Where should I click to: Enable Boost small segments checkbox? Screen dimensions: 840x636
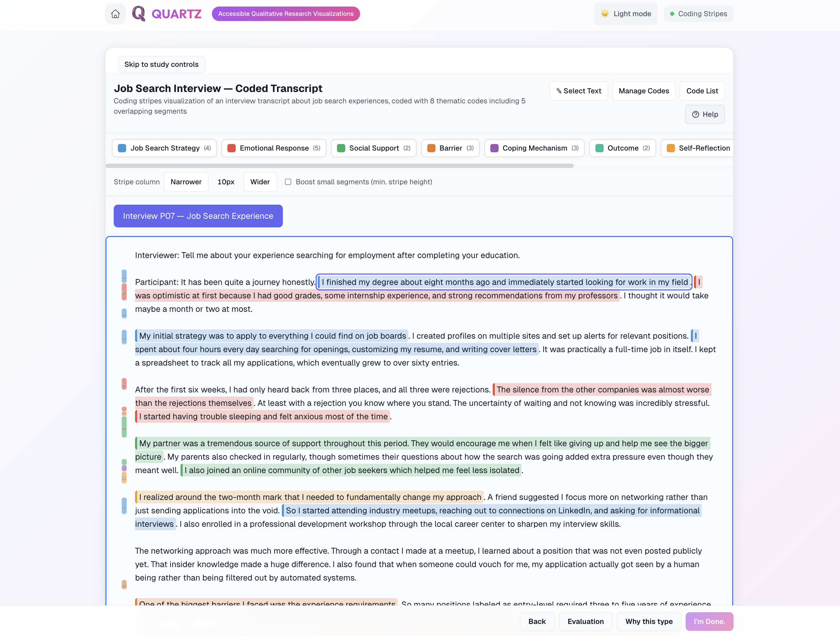click(288, 182)
